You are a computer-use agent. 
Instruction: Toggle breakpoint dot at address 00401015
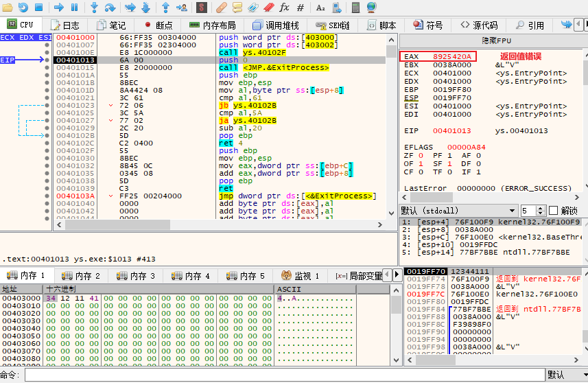[x=47, y=68]
